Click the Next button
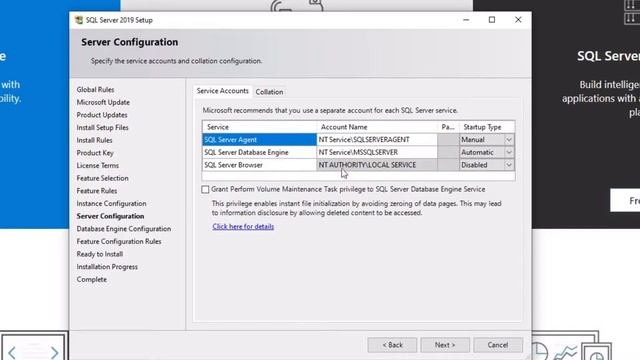This screenshot has height=360, width=640. (445, 345)
